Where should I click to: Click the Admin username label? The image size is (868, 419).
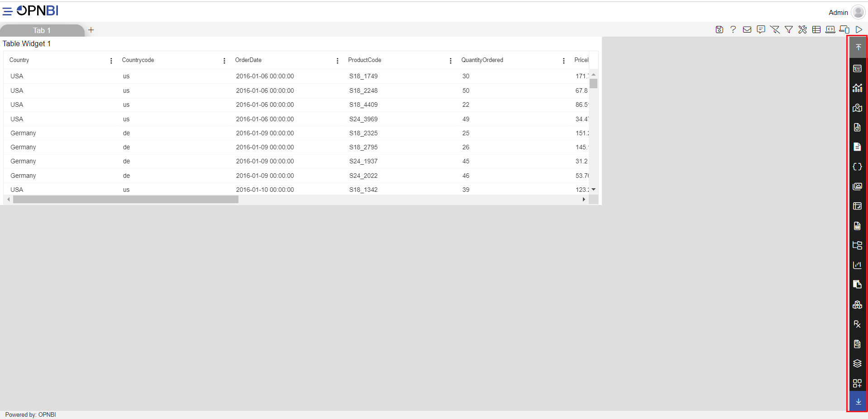[x=838, y=13]
